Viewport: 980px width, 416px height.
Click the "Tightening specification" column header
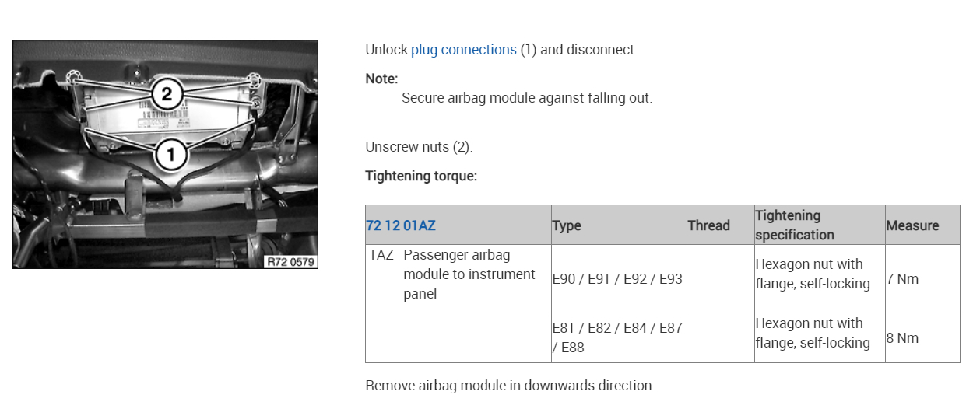794,225
